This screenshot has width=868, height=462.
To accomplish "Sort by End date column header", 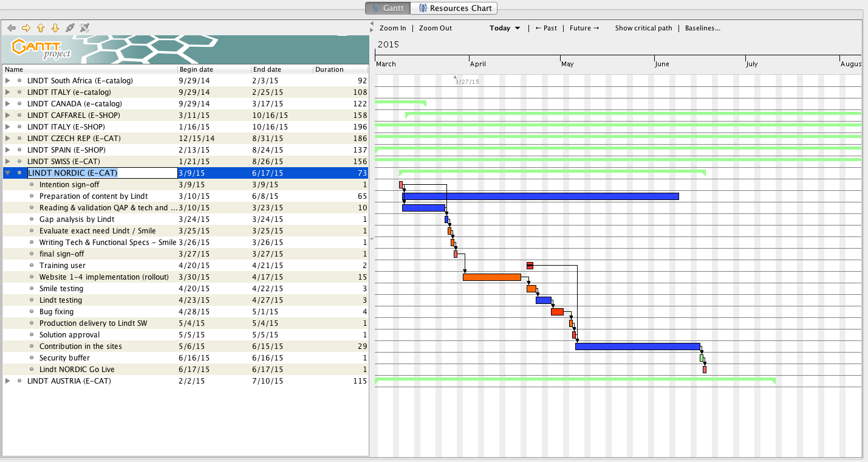I will tap(282, 69).
